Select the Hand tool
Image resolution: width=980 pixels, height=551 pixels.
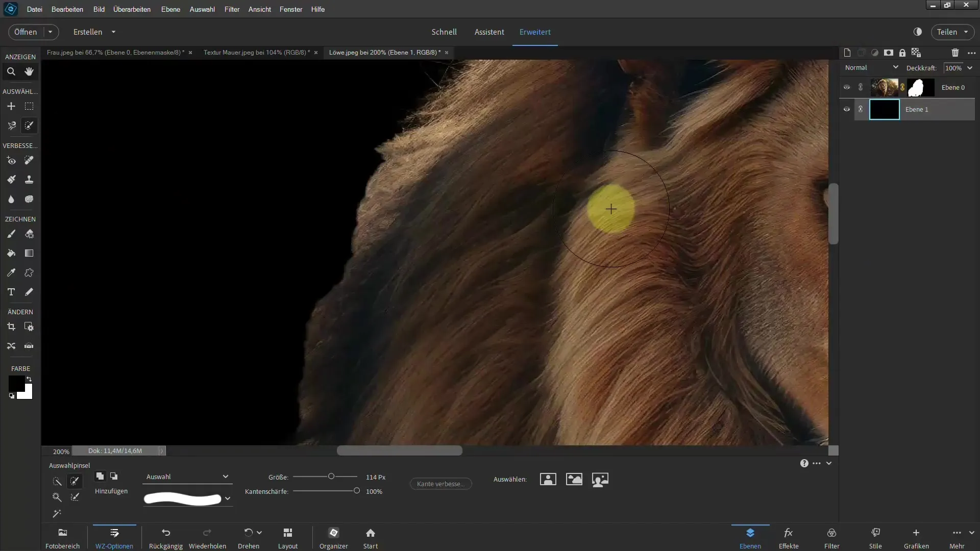[29, 71]
